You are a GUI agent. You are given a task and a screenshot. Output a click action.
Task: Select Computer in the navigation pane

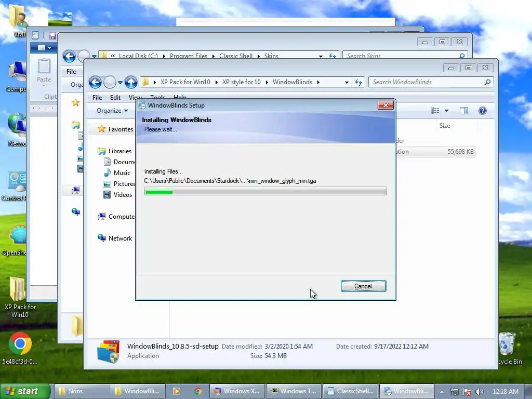(116, 217)
